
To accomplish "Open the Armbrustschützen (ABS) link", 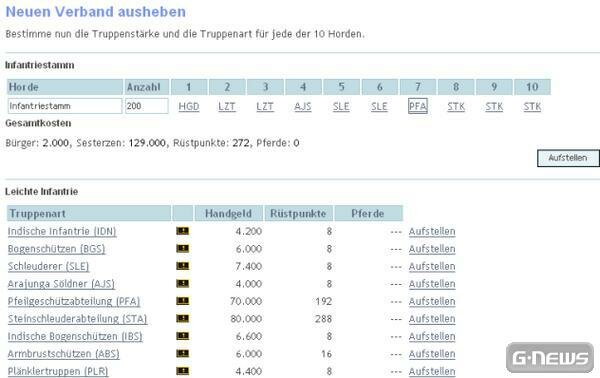I will 64,354.
